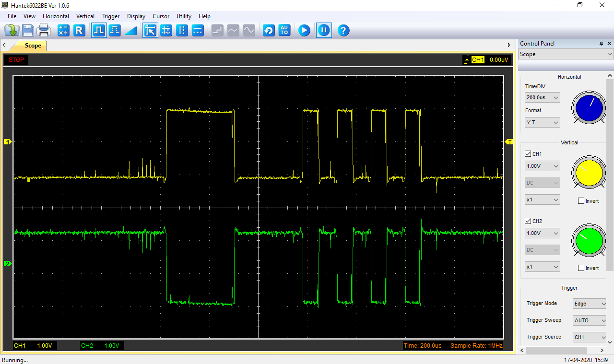
Task: Open the Time/DIV 200.0us dropdown
Action: click(542, 98)
